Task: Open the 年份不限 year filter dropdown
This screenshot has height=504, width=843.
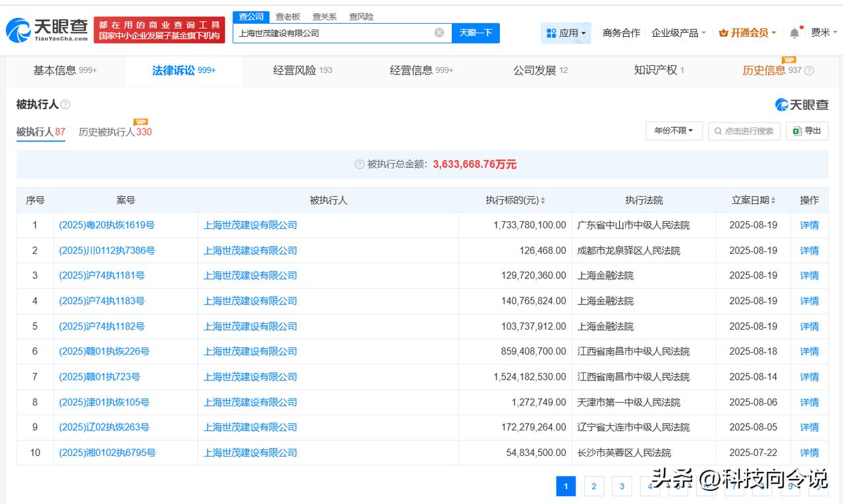Action: pos(674,131)
